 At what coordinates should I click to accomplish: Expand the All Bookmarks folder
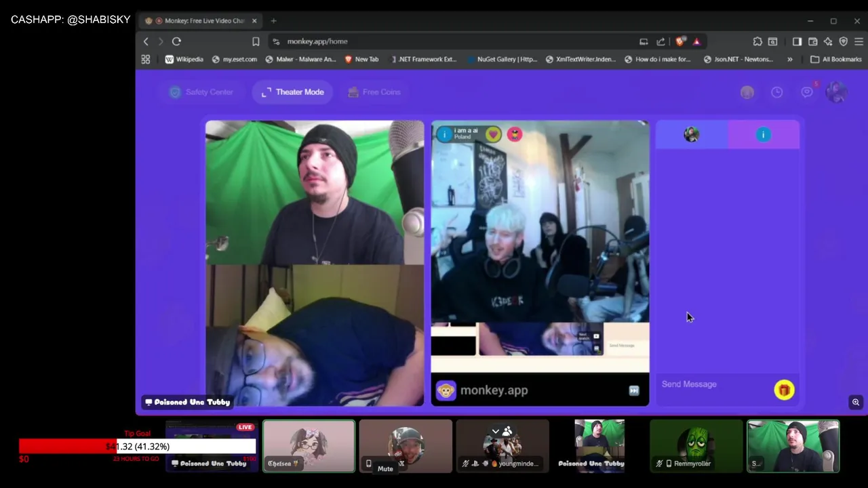pyautogui.click(x=836, y=59)
